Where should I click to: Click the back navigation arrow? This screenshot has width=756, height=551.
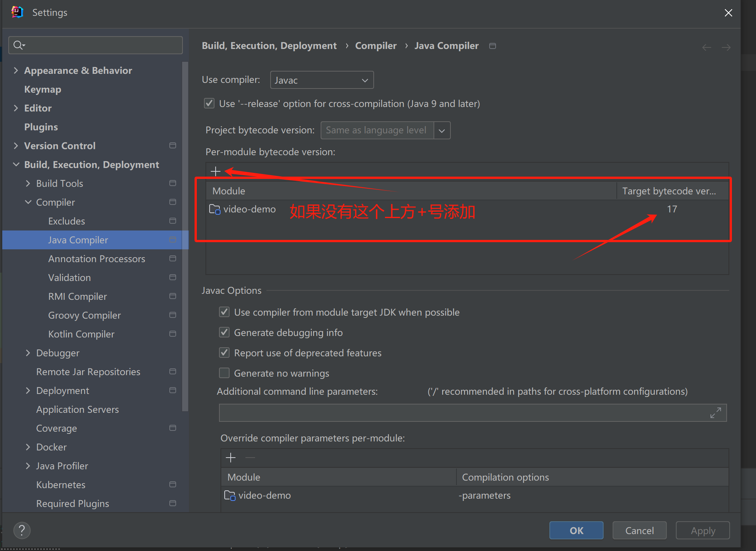coord(707,47)
